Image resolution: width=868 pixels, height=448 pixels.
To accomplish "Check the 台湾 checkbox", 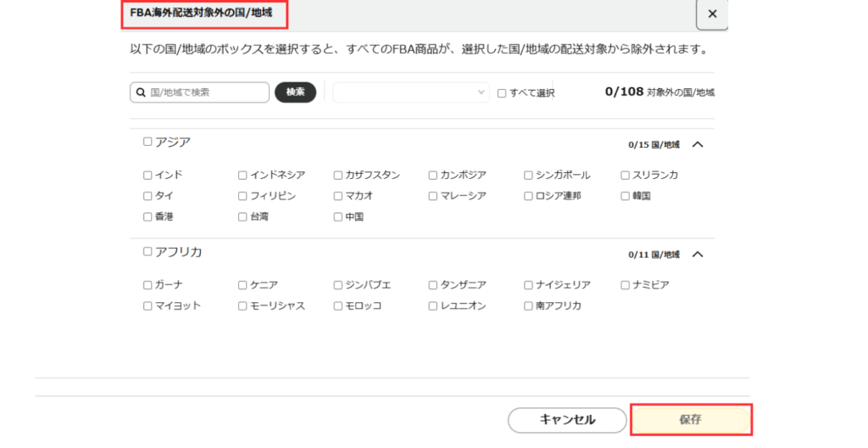I will tap(242, 217).
